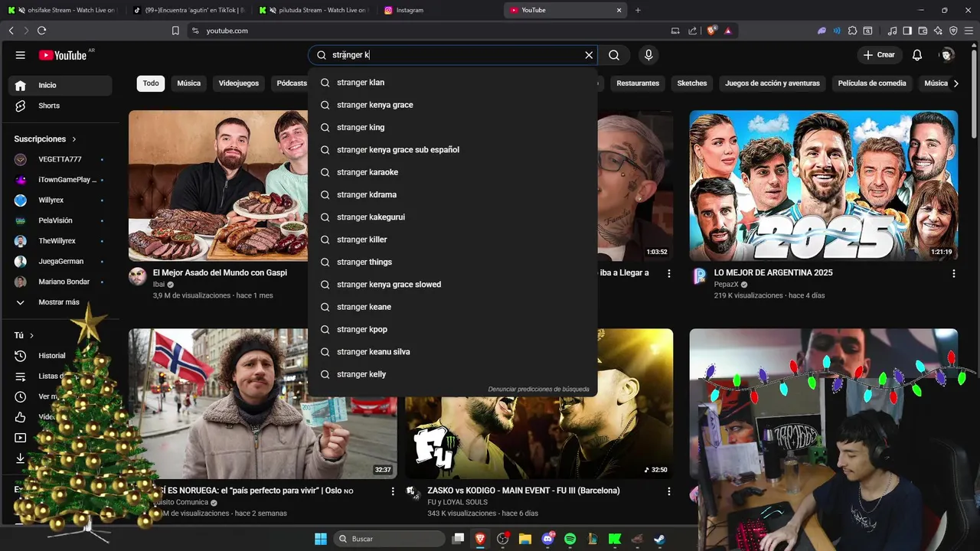The width and height of the screenshot is (980, 551).
Task: Open the Brave Wallet icon
Action: pyautogui.click(x=923, y=31)
